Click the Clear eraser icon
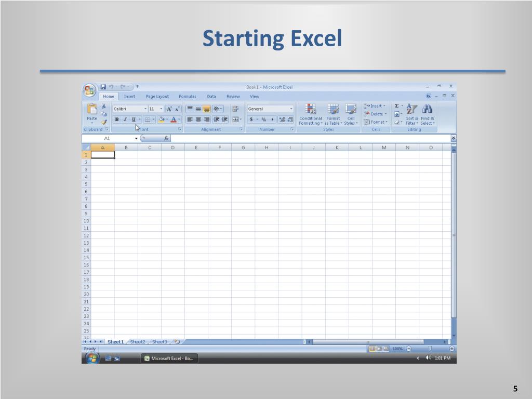 (x=396, y=122)
